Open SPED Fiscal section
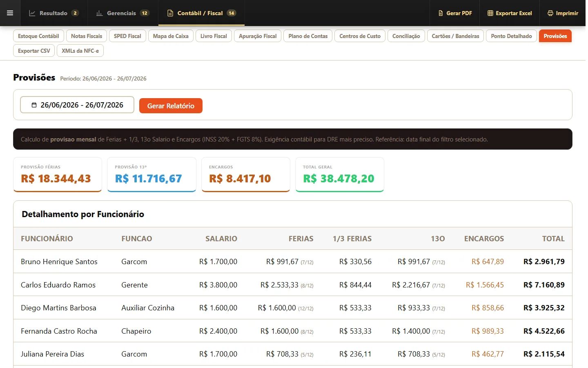 tap(127, 36)
